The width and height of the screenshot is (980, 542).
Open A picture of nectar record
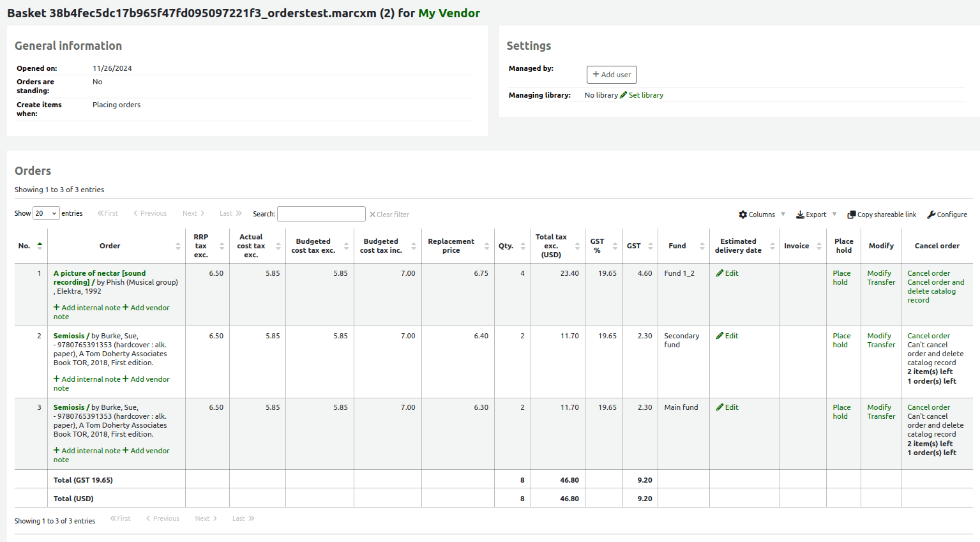pyautogui.click(x=100, y=278)
